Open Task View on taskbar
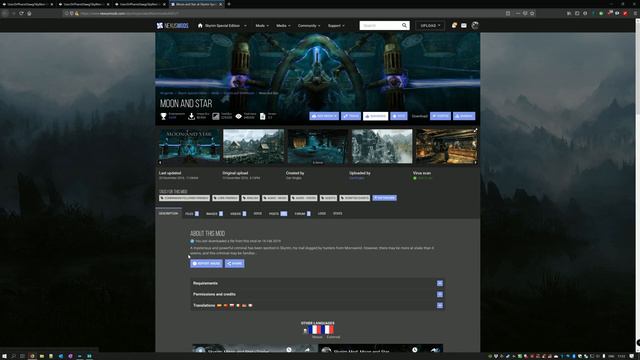The height and width of the screenshot is (360, 640). click(22, 356)
